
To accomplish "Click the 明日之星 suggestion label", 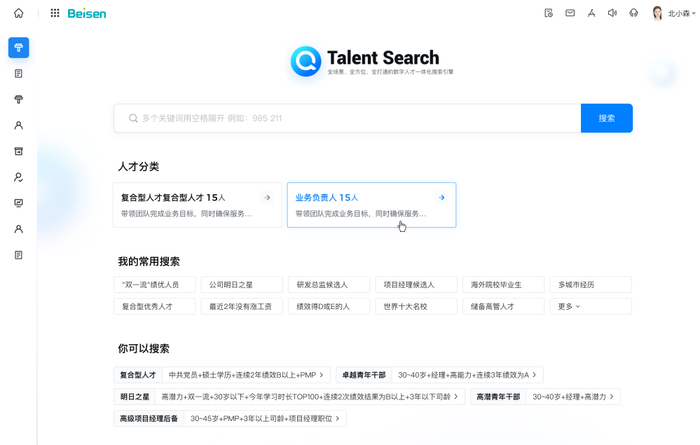I will (x=134, y=396).
